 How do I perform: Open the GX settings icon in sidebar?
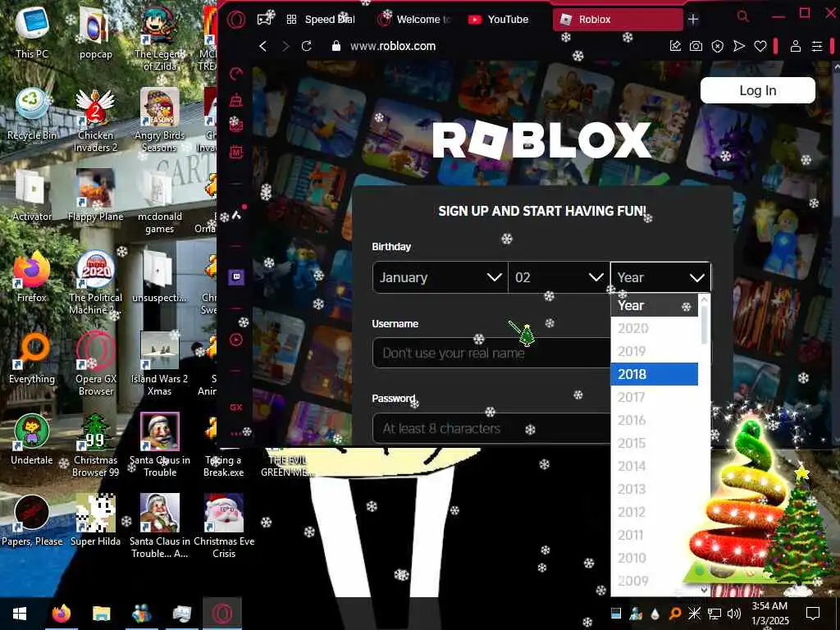235,407
